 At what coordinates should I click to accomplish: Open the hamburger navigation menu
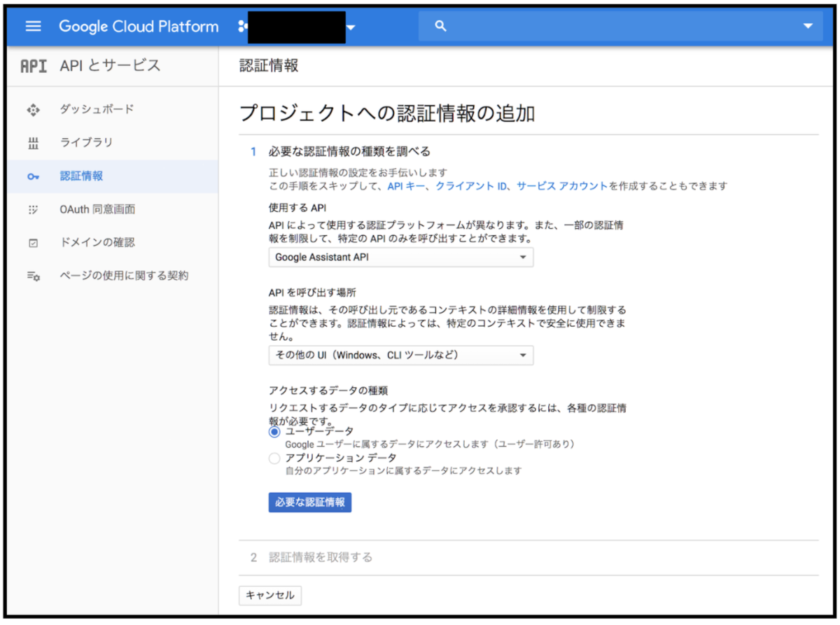coord(33,27)
